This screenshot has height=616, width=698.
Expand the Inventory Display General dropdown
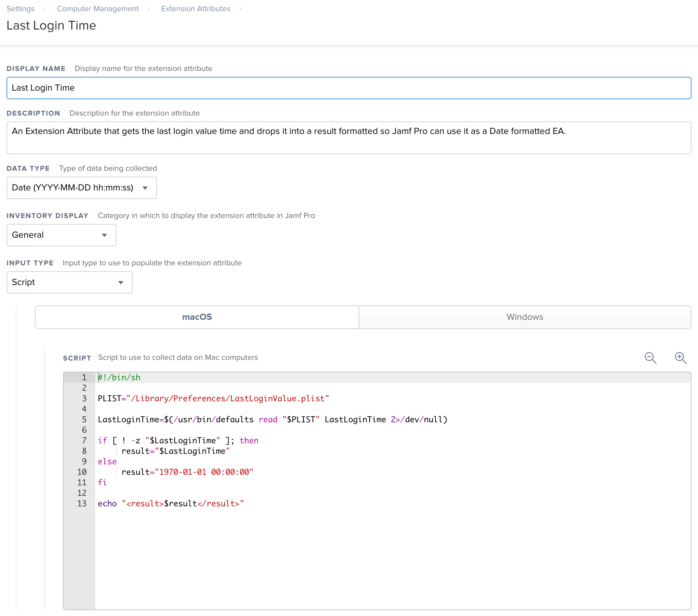(x=61, y=235)
